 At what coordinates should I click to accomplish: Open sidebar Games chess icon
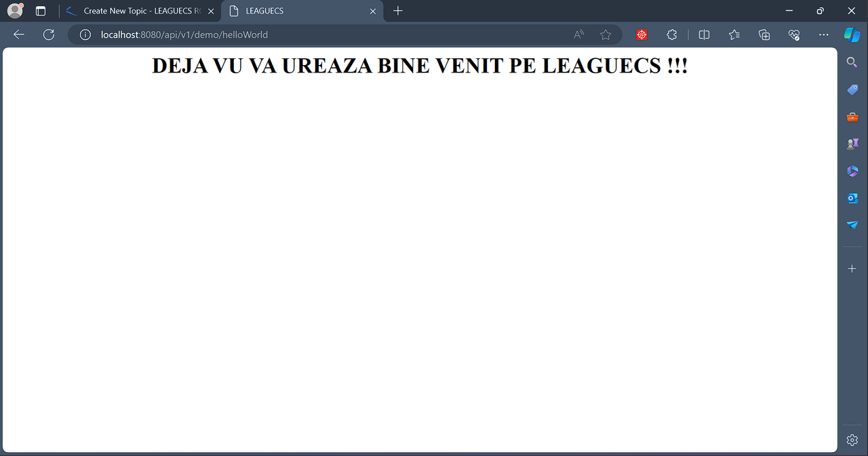tap(852, 144)
